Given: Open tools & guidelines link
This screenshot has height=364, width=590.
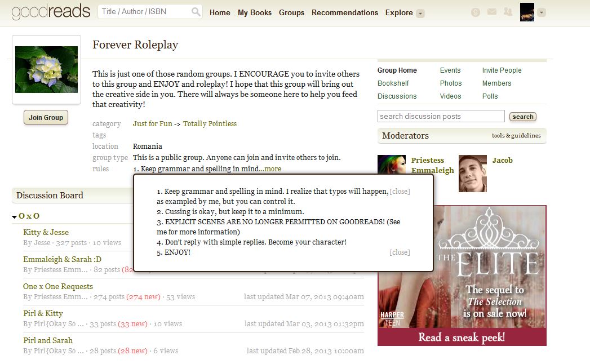Looking at the screenshot, I should pyautogui.click(x=516, y=135).
